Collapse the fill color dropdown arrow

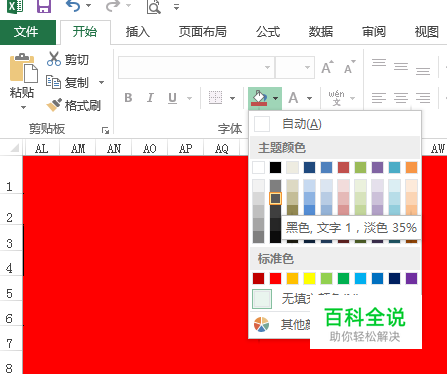click(x=275, y=98)
